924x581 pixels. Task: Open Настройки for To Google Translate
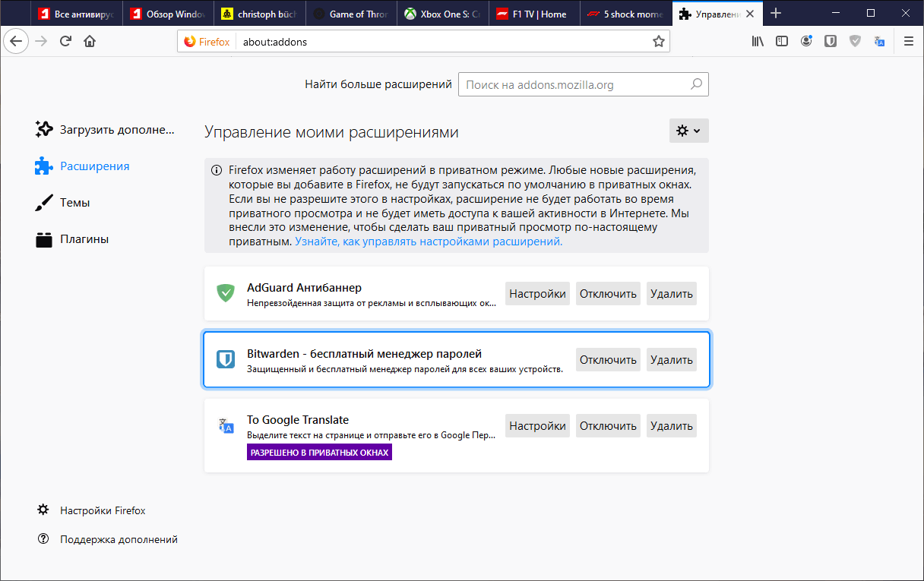point(537,425)
